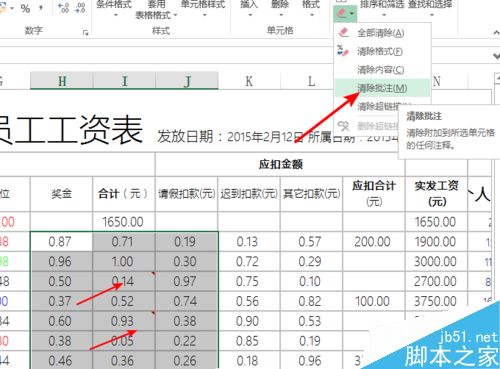Click the cell with comment showing 0.93
The image size is (500, 369).
click(x=124, y=321)
